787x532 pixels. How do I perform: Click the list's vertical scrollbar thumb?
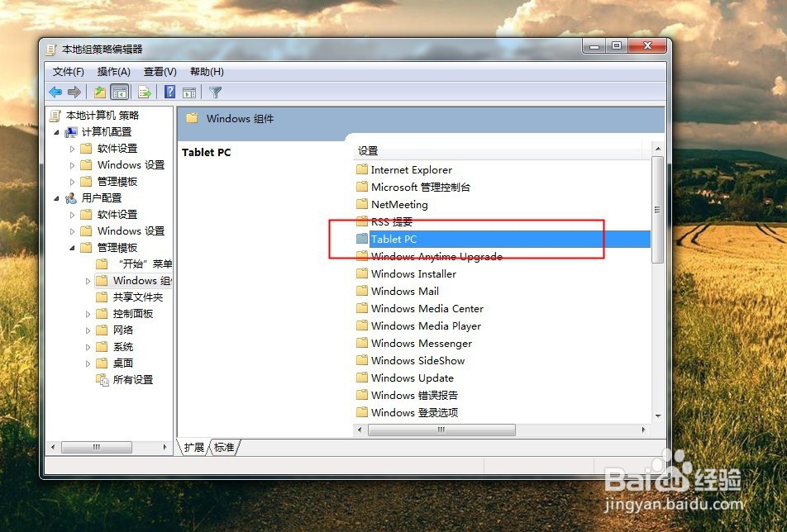coord(658,210)
